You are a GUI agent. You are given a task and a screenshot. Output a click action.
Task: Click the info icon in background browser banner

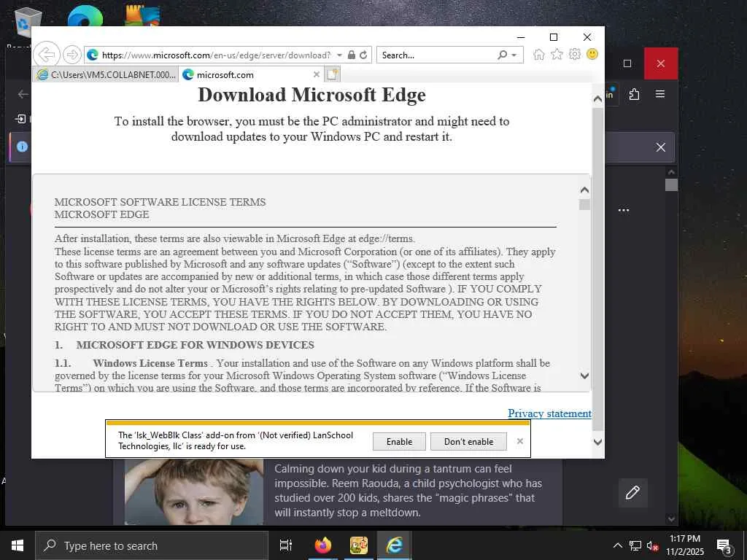click(22, 147)
